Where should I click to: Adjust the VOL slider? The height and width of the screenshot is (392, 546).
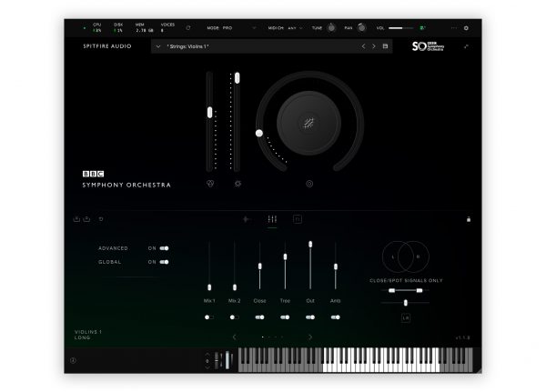pyautogui.click(x=400, y=28)
